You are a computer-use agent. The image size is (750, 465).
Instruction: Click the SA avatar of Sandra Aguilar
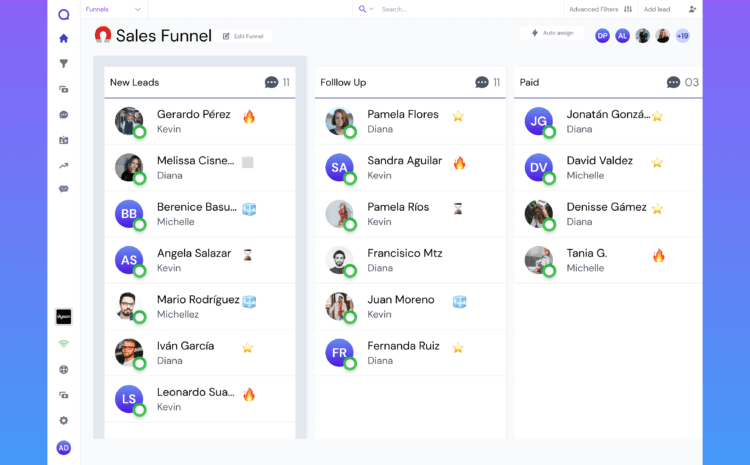click(x=340, y=167)
